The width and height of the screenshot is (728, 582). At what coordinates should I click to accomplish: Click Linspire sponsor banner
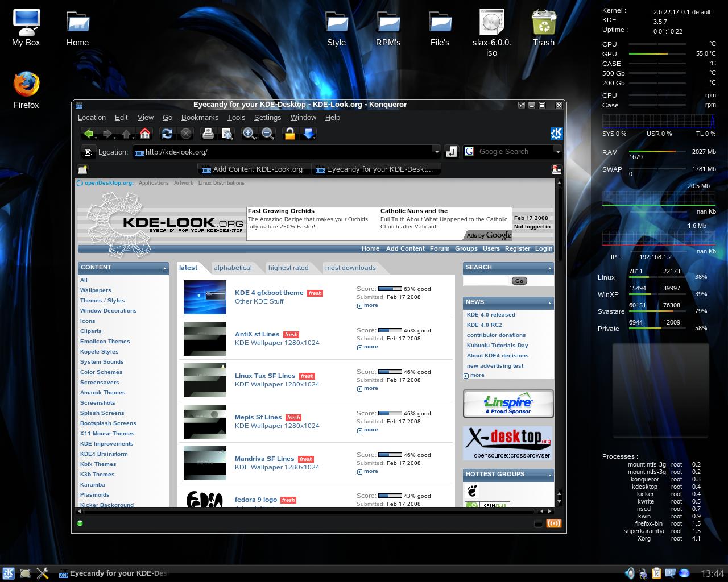508,404
